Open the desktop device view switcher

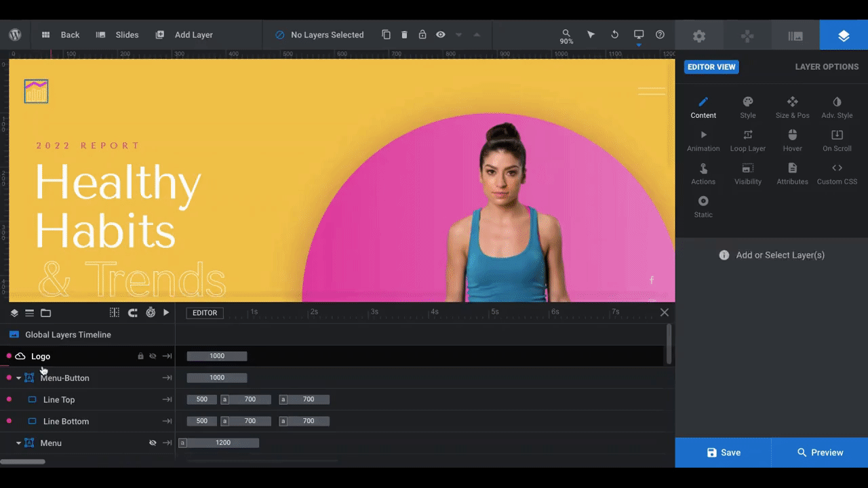click(x=639, y=36)
